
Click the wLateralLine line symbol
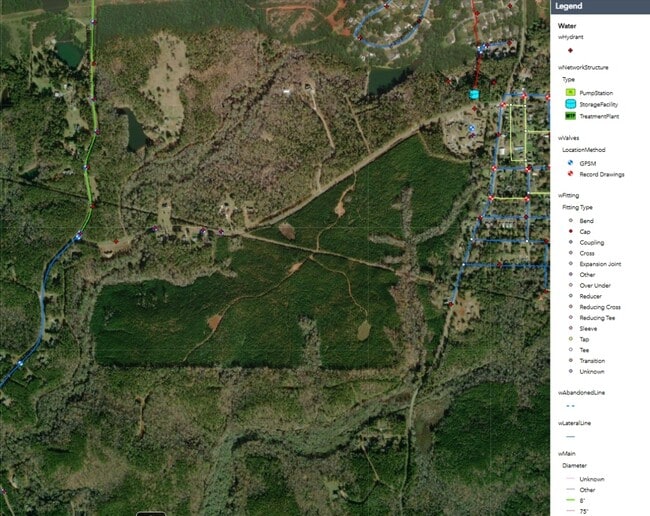(569, 437)
